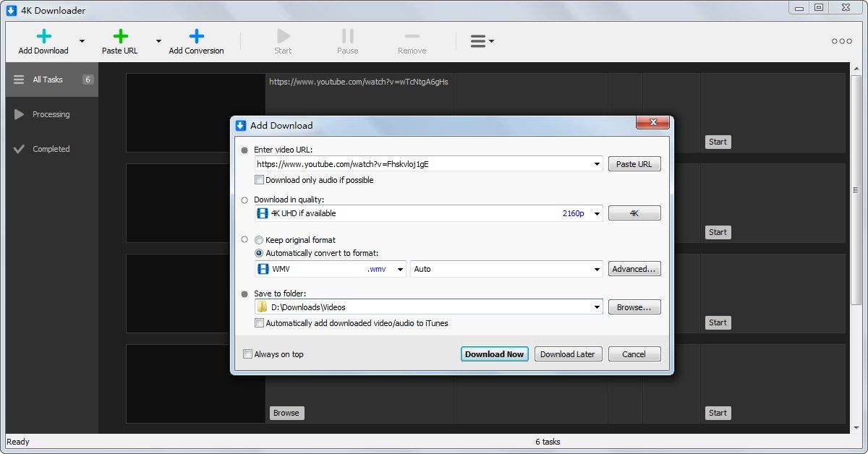Click the Add Download toolbar icon
Viewport: 868px width, 454px height.
(x=43, y=36)
